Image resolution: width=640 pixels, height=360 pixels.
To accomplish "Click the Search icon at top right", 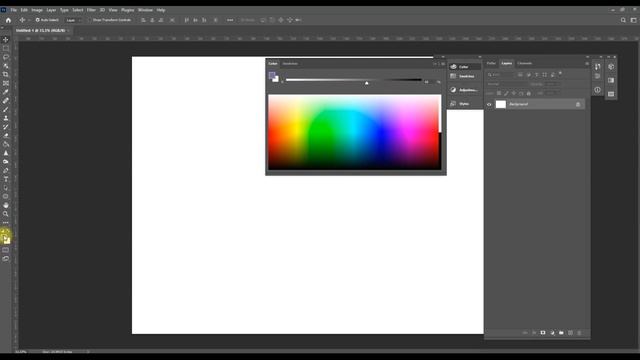I will (x=623, y=20).
